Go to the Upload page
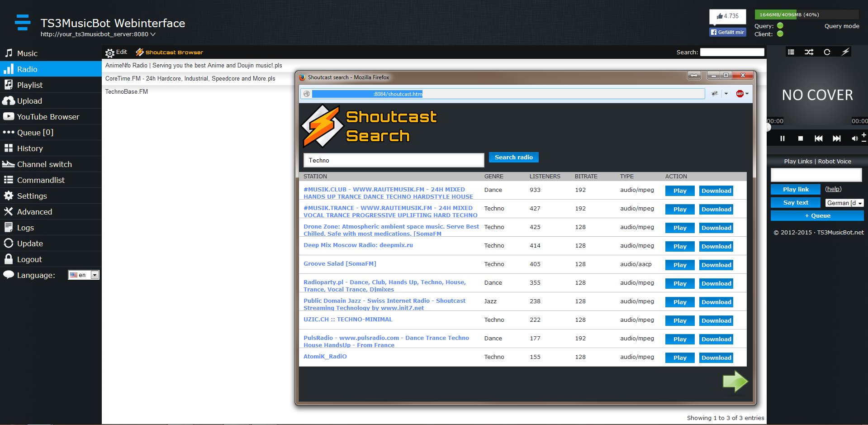This screenshot has width=868, height=425. 51,100
